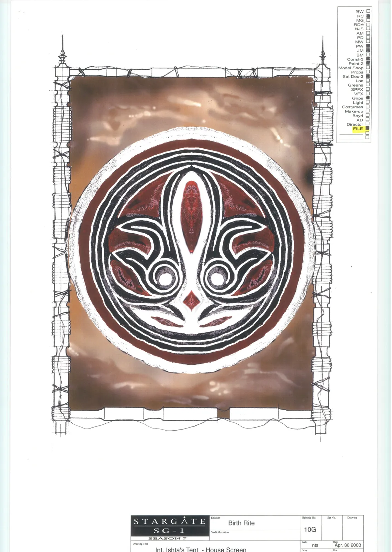Tick the AD checkbox
The width and height of the screenshot is (392, 552).
pos(368,120)
